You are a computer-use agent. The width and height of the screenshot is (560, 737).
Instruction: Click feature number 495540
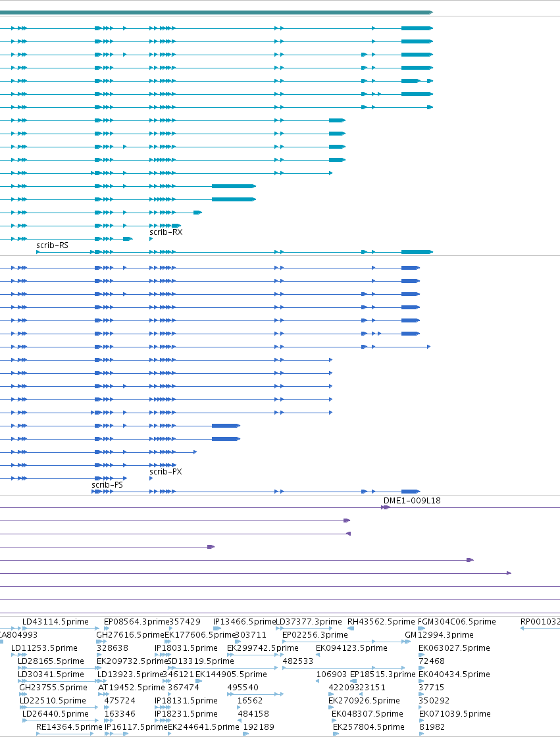[x=243, y=688]
